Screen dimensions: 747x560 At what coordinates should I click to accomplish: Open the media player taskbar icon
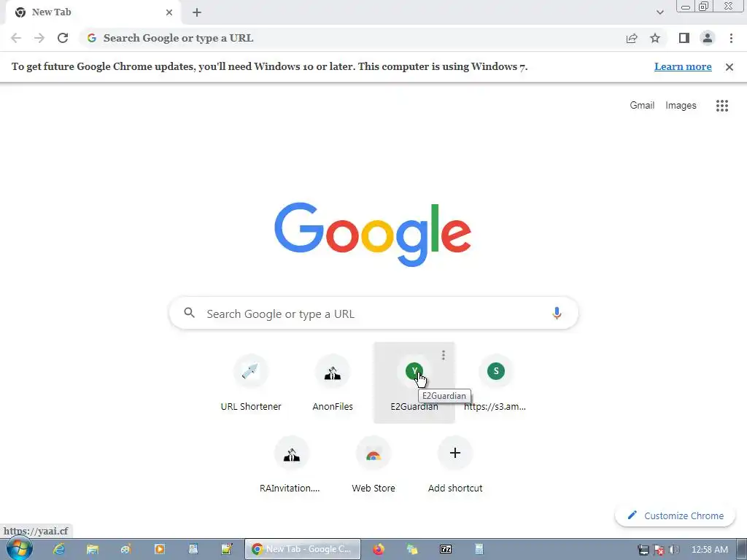160,549
